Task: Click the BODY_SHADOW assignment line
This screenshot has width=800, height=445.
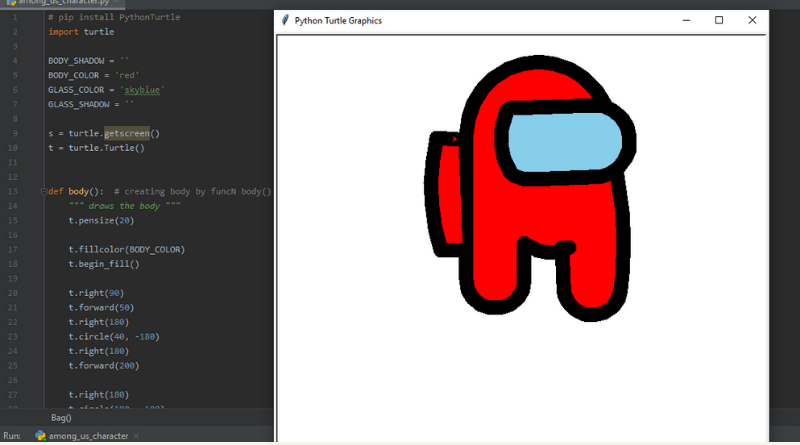Action: tap(88, 61)
